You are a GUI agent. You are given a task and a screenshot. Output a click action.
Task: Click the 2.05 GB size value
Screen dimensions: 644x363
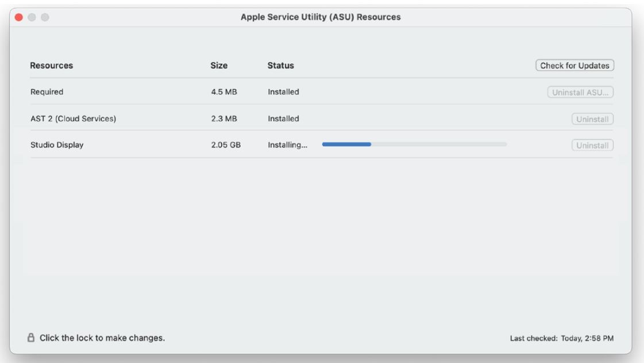[x=225, y=146]
